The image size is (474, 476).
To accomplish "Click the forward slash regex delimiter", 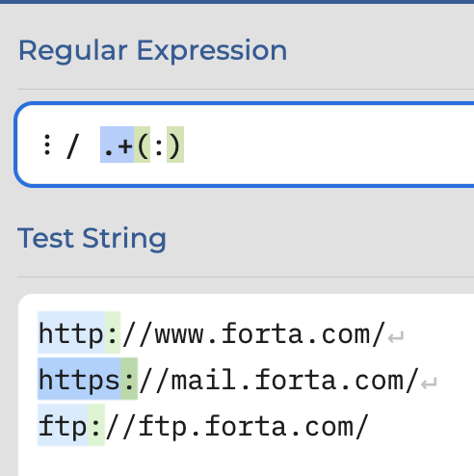I will tap(73, 146).
